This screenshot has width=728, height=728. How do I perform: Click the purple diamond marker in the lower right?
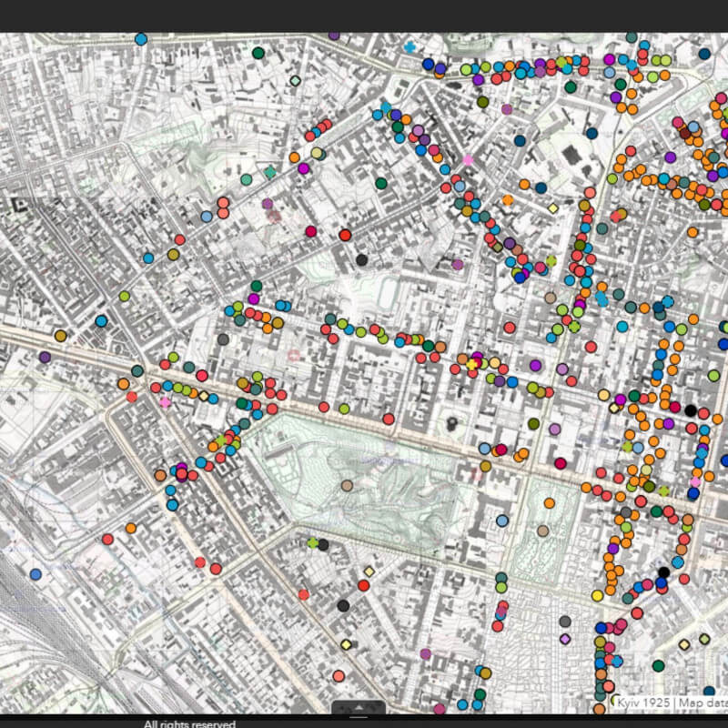point(565,639)
